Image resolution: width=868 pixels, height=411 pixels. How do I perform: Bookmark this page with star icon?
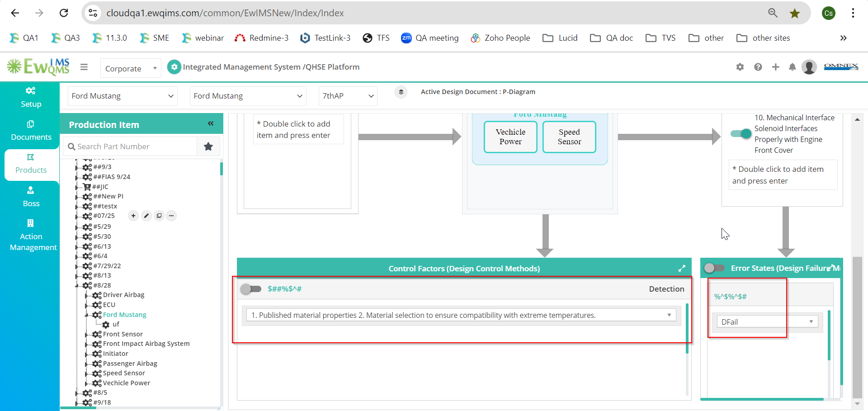tap(795, 13)
